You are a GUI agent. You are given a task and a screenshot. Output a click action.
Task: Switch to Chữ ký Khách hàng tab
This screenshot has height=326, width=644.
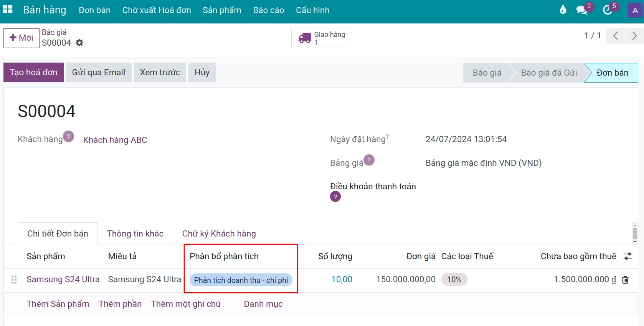(x=219, y=233)
